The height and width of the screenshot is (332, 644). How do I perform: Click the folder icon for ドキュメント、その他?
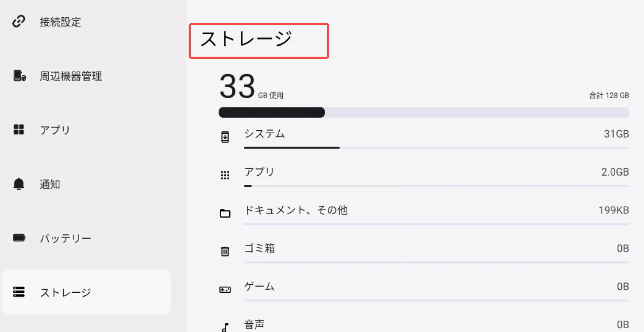[225, 213]
